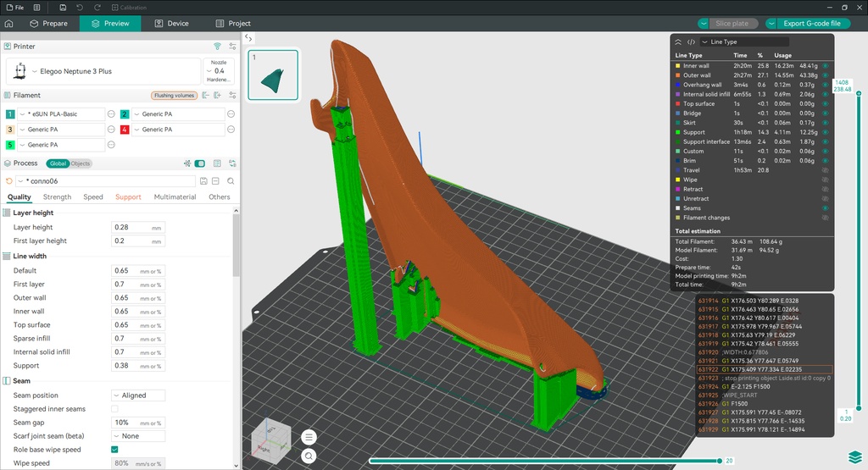Click search settings magnifier icon
Image resolution: width=868 pixels, height=470 pixels.
click(231, 181)
